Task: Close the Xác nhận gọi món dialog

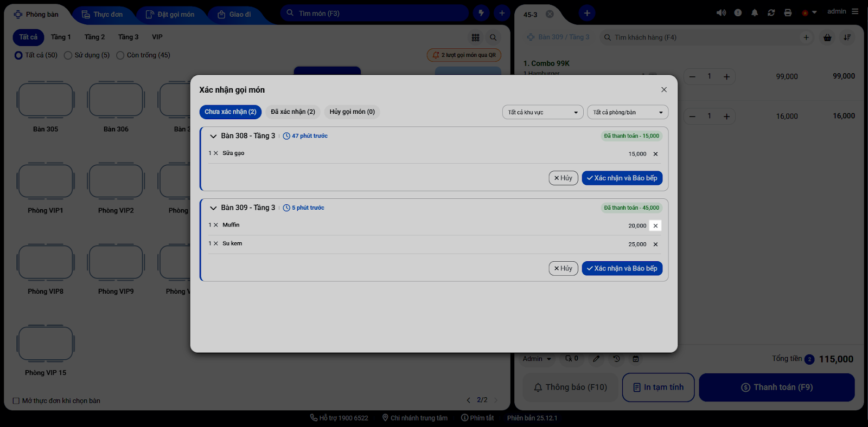Action: tap(664, 90)
